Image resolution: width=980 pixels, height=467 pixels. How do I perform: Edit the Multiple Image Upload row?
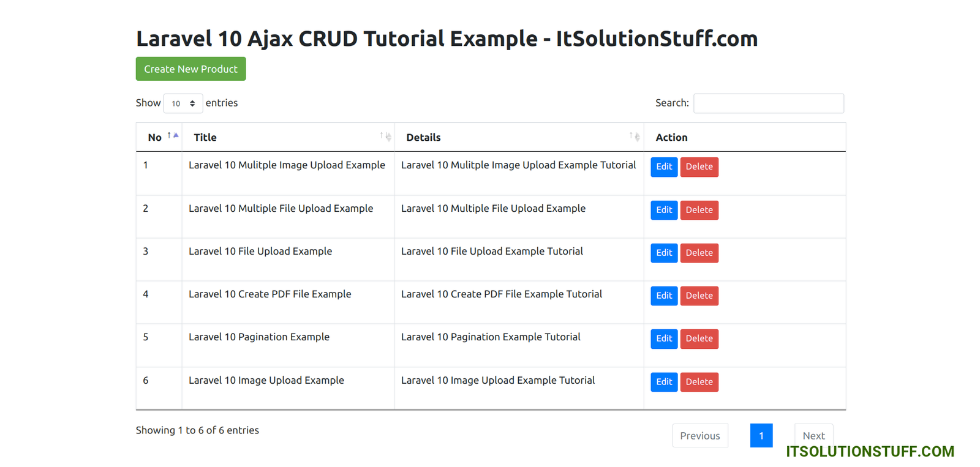coord(664,166)
